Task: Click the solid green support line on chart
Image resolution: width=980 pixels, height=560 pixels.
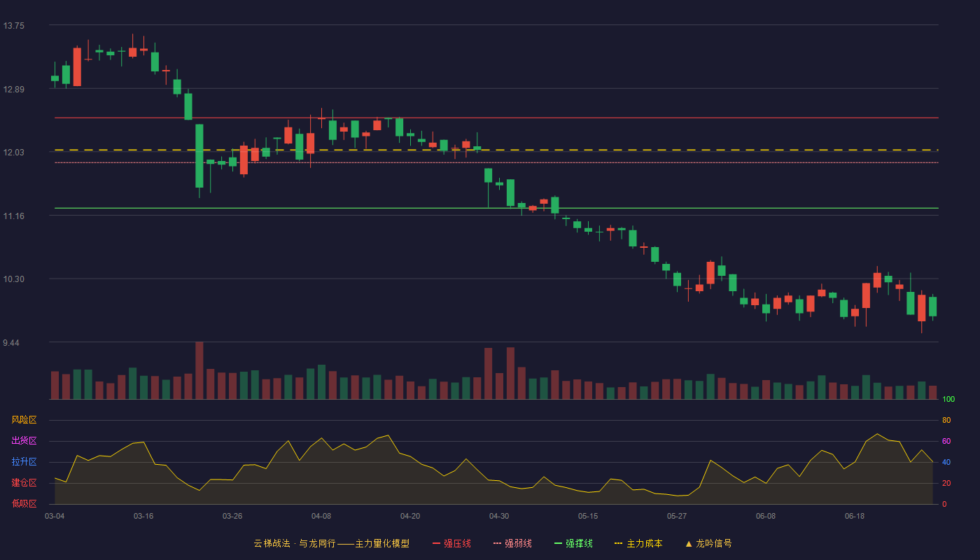Action: tap(496, 208)
